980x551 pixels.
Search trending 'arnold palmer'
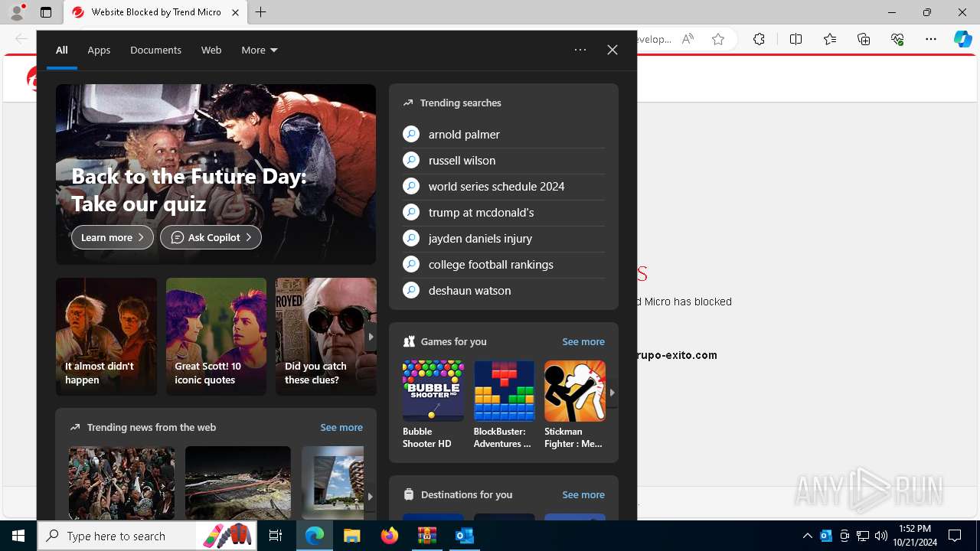click(504, 134)
